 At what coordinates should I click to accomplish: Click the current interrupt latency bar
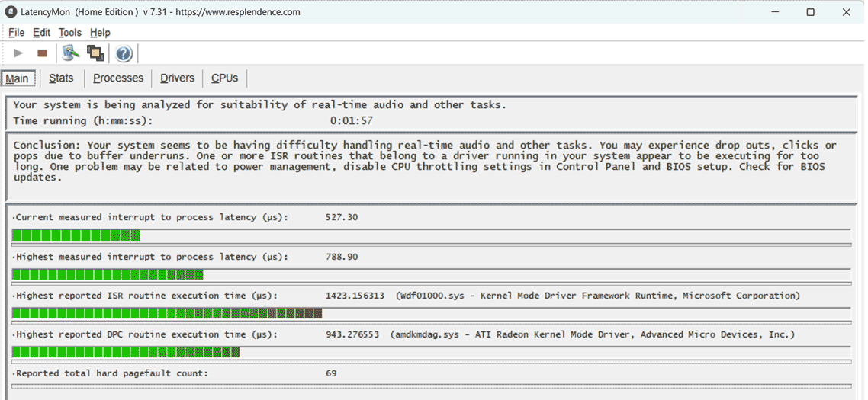click(x=431, y=235)
